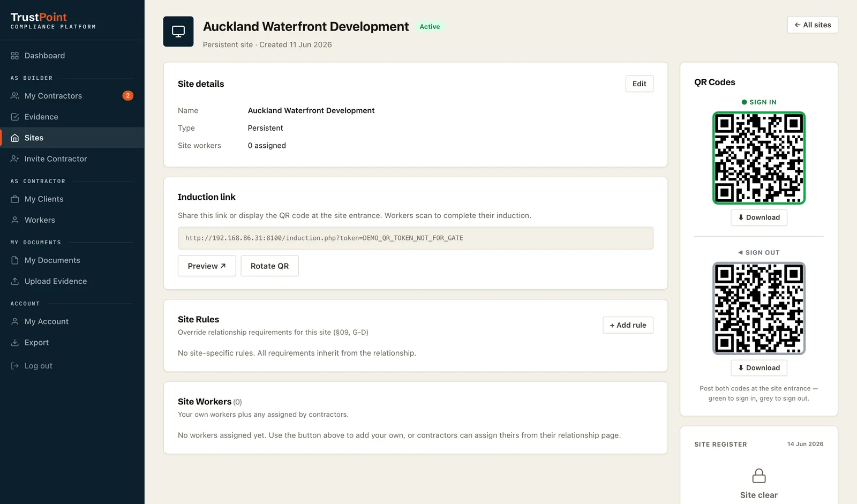Click Log out
This screenshot has height=504, width=857.
point(72,366)
